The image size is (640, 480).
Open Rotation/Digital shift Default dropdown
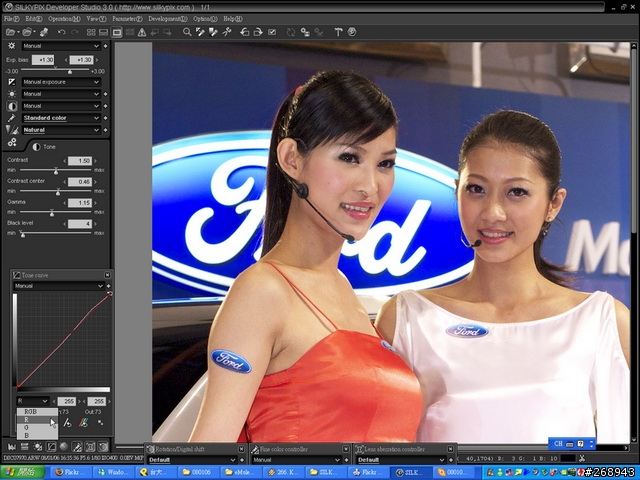tap(192, 460)
